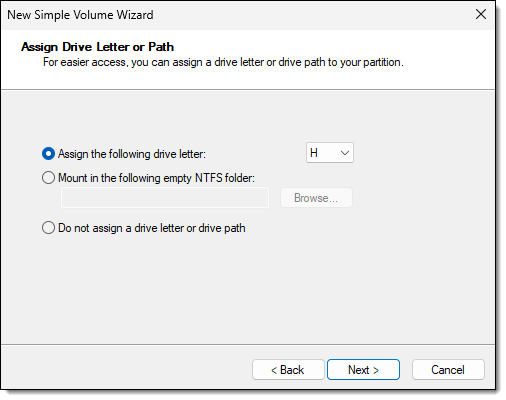
Task: Click into the NTFS folder path field
Action: pos(165,198)
